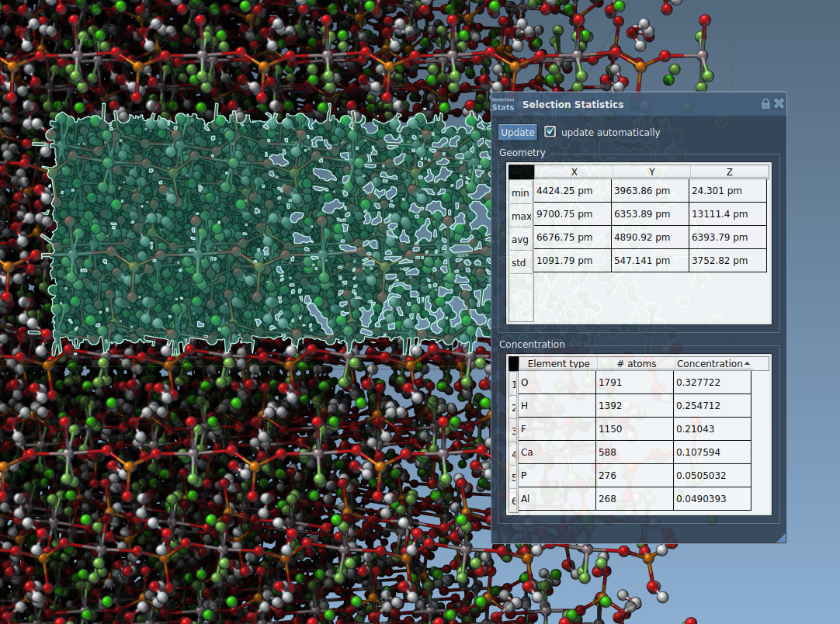Select the X column header in Geometry
Image resolution: width=840 pixels, height=624 pixels.
coord(574,172)
